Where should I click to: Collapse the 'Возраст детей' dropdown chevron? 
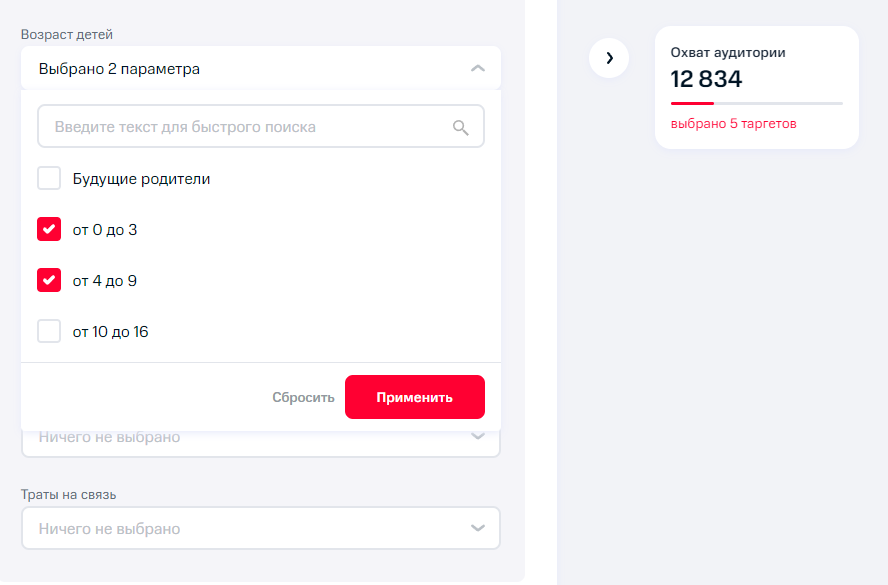tap(478, 69)
